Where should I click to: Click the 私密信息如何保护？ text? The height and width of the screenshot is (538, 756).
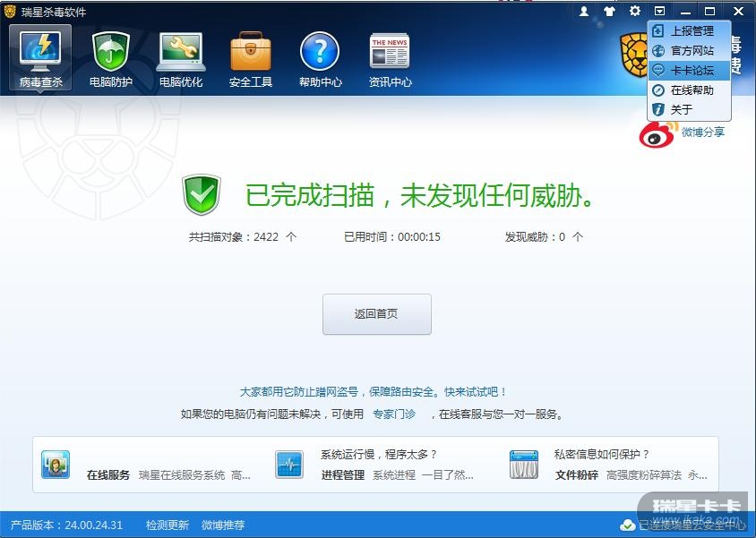click(x=602, y=454)
